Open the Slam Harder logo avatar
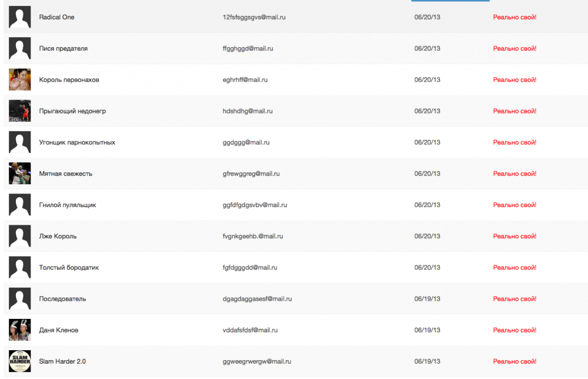Viewport: 588px width, 379px height. 19,361
